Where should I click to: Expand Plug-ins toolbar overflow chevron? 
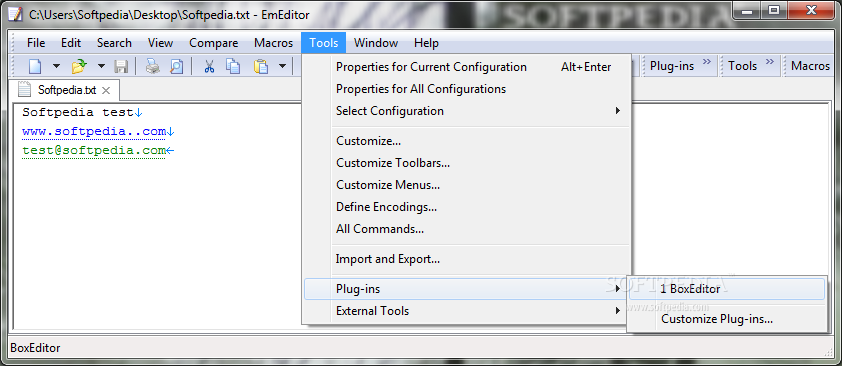coord(706,62)
